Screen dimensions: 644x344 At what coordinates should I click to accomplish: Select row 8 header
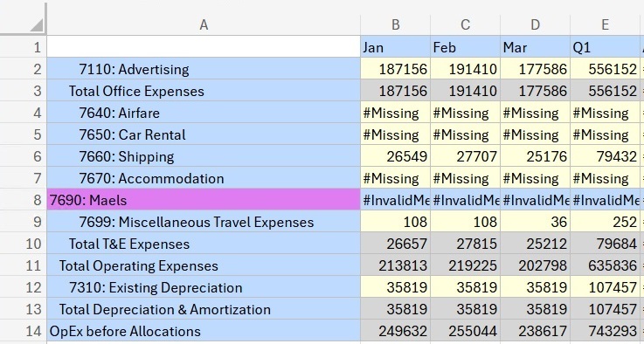[24, 200]
